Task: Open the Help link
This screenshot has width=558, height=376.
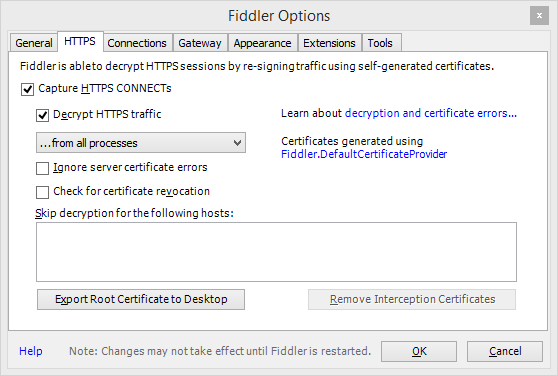Action: (x=31, y=351)
